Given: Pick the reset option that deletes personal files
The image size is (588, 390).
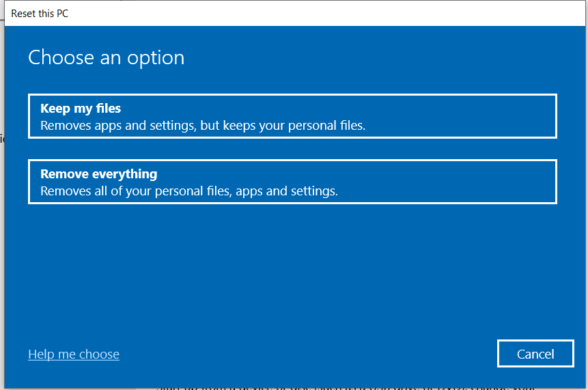Looking at the screenshot, I should (292, 182).
